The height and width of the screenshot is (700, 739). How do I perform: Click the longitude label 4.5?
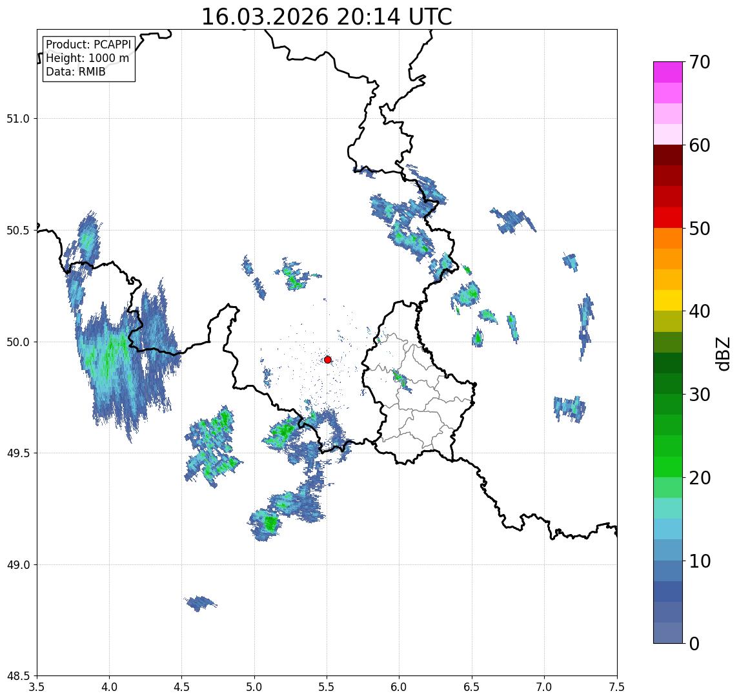coord(182,687)
